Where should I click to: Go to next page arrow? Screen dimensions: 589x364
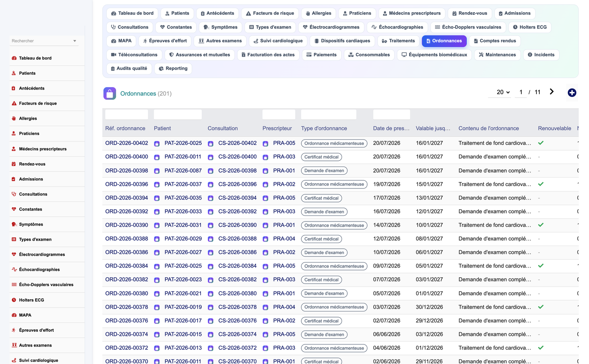[551, 92]
